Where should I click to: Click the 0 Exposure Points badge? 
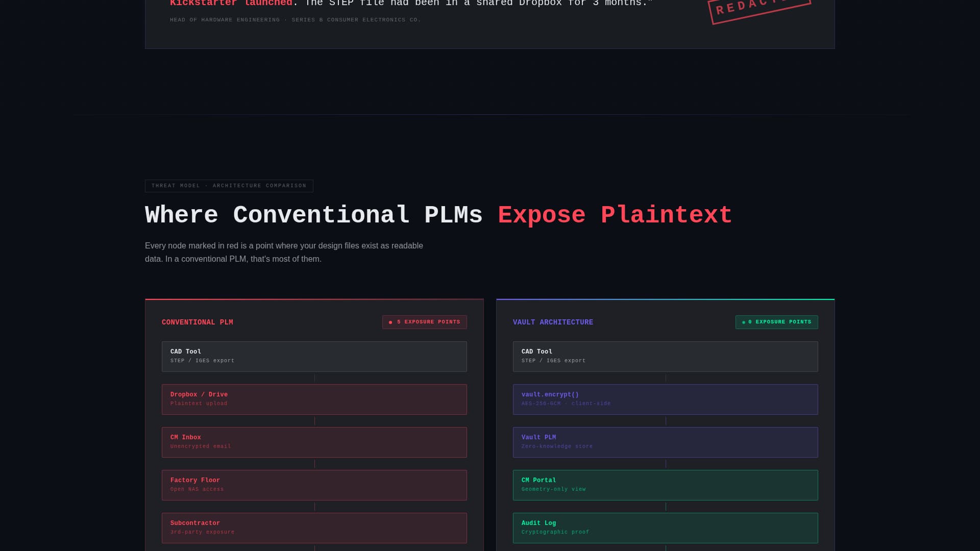coord(777,322)
